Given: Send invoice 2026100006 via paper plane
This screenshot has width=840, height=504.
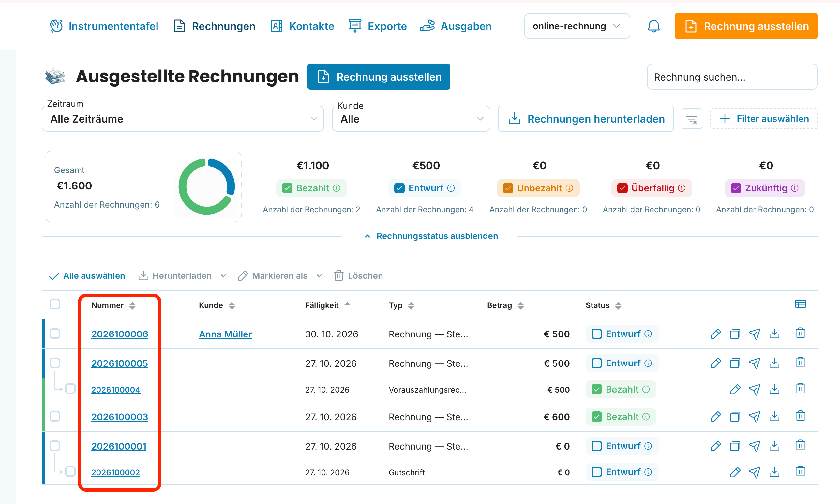Looking at the screenshot, I should pyautogui.click(x=755, y=334).
